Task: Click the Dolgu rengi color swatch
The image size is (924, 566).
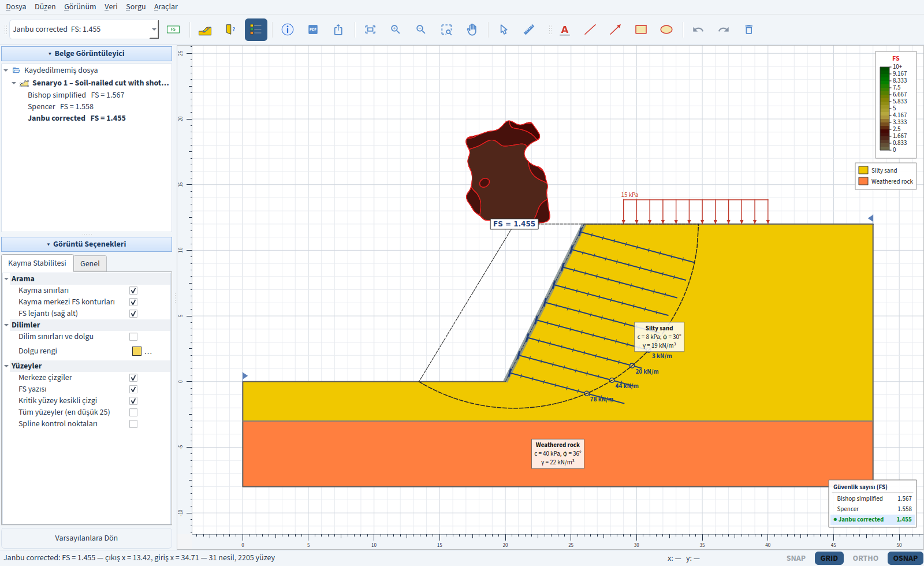Action: (137, 351)
